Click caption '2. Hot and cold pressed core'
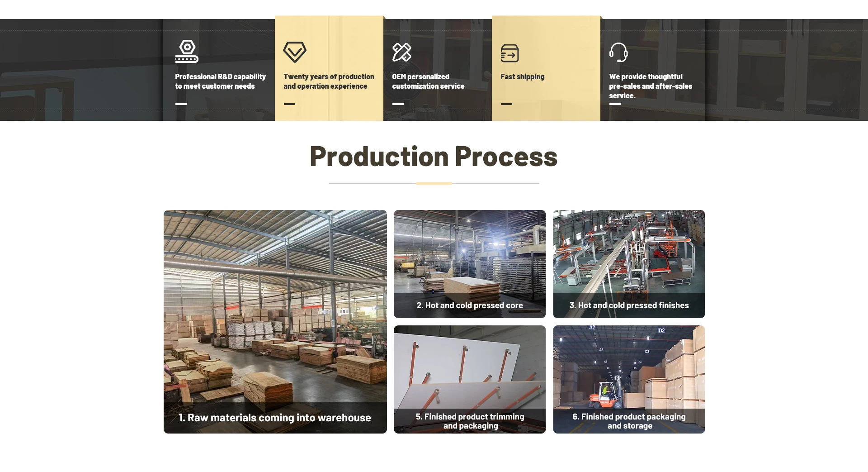This screenshot has width=868, height=472. click(470, 305)
